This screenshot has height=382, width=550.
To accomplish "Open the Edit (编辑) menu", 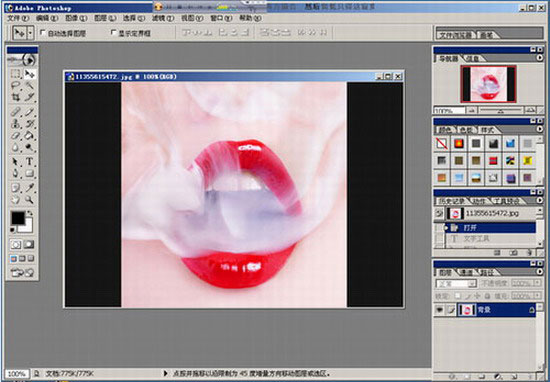I will [x=47, y=18].
